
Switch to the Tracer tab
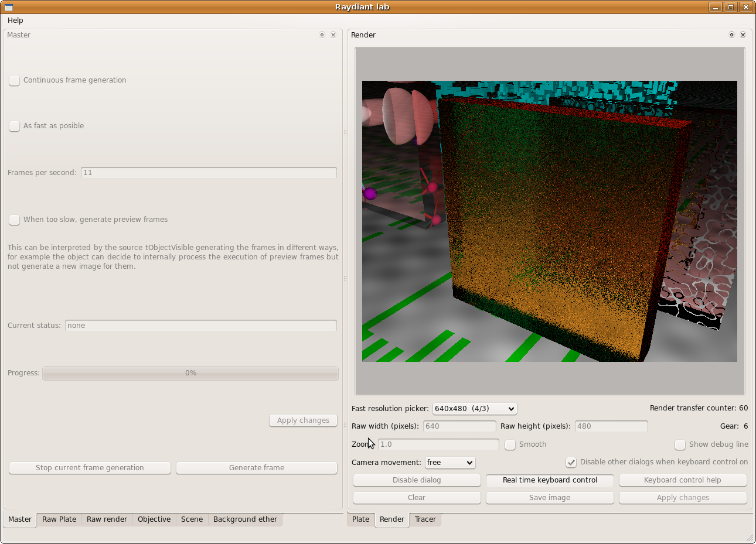[x=425, y=519]
